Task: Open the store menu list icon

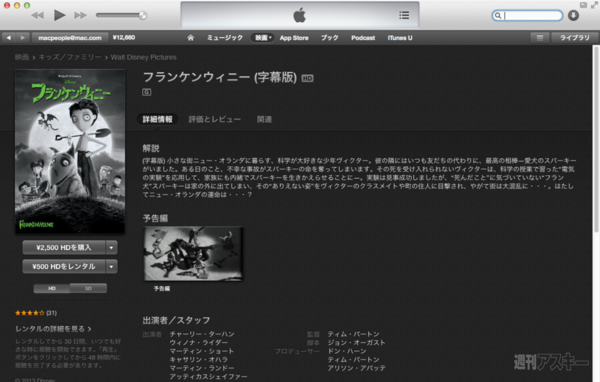Action: click(540, 38)
